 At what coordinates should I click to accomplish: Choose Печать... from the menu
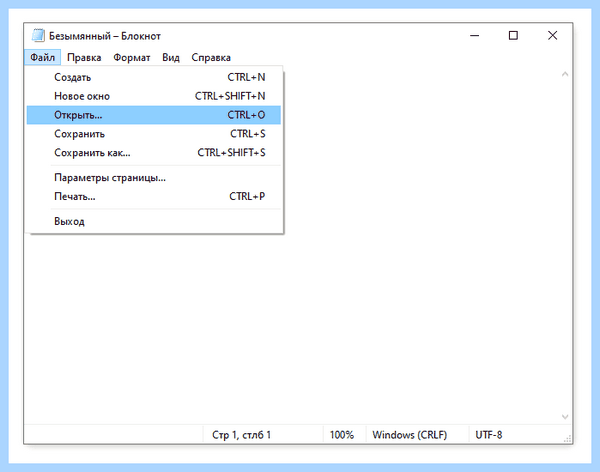[154, 196]
